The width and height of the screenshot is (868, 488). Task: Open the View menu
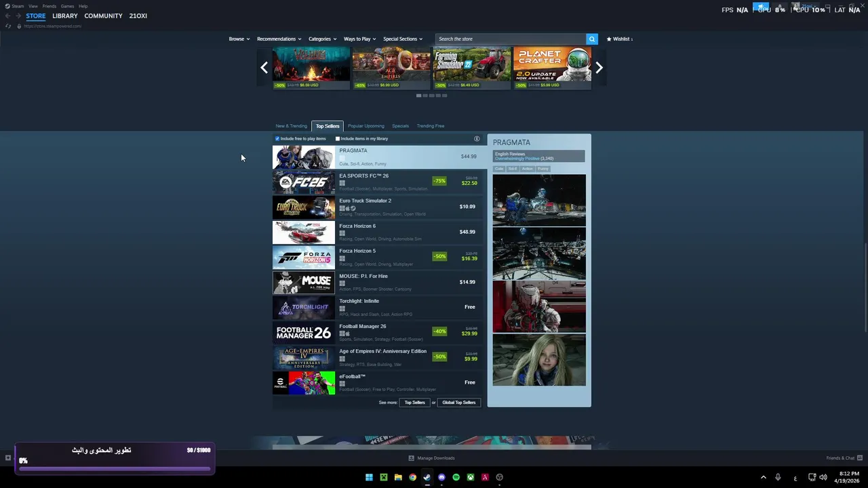tap(33, 6)
